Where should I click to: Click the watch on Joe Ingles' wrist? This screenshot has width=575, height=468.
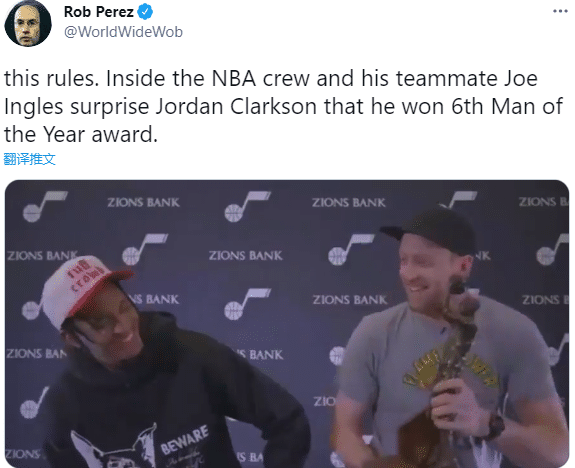(x=495, y=425)
